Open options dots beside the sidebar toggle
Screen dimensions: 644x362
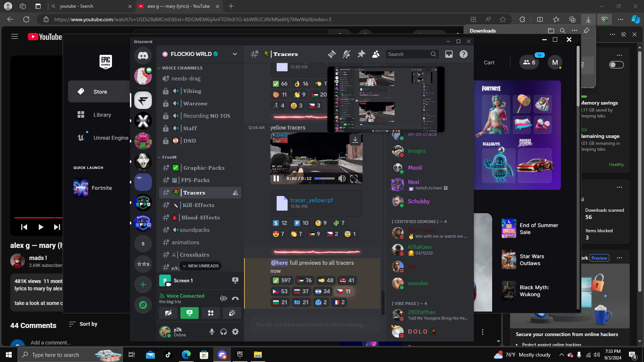coord(619,55)
